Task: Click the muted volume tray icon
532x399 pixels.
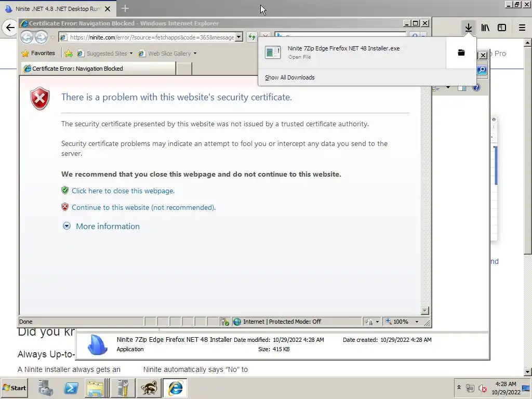Action: coord(482,388)
